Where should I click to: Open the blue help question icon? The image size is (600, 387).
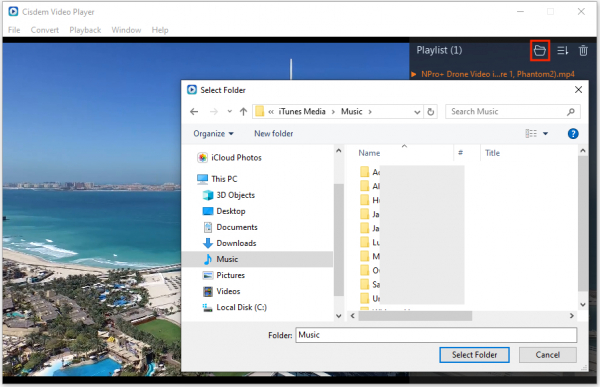tap(573, 134)
